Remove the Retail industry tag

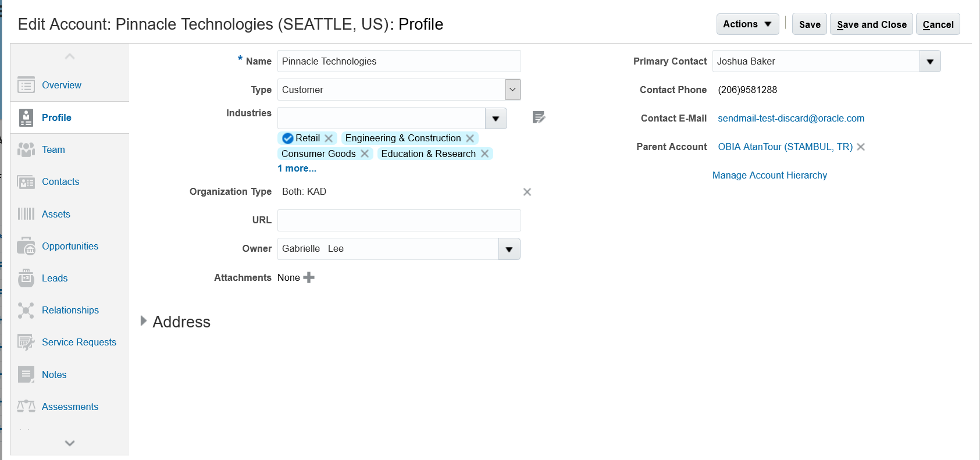[329, 138]
